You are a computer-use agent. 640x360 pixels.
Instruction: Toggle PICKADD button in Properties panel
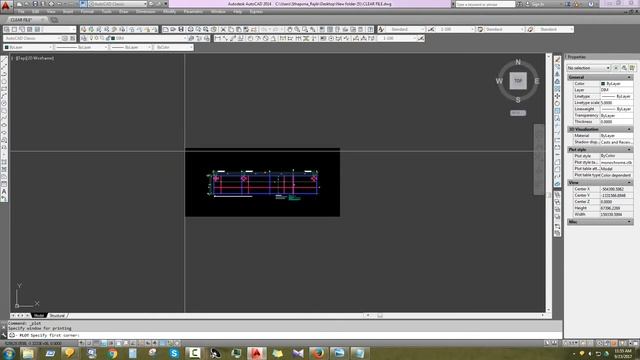[616, 68]
